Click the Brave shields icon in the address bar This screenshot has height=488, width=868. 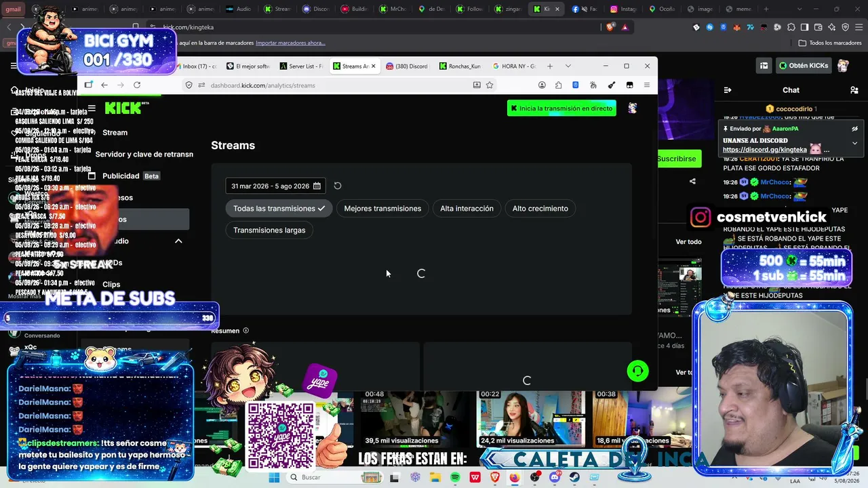[612, 27]
